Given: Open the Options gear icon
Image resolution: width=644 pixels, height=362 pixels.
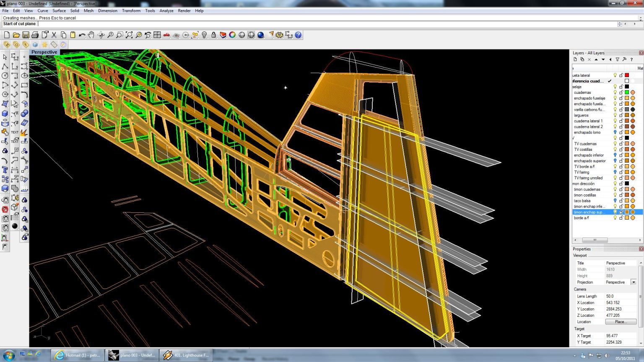Looking at the screenshot, I should pyautogui.click(x=279, y=35).
